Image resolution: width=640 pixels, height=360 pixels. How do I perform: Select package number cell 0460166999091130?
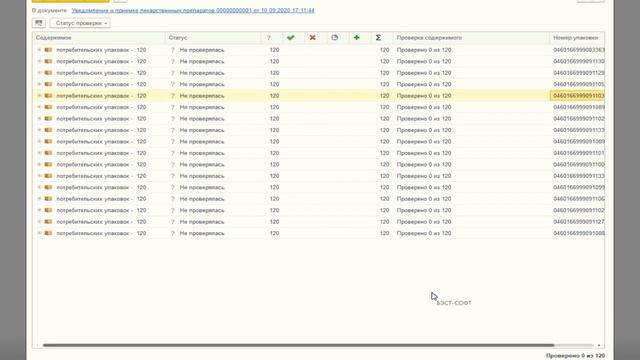pyautogui.click(x=577, y=61)
